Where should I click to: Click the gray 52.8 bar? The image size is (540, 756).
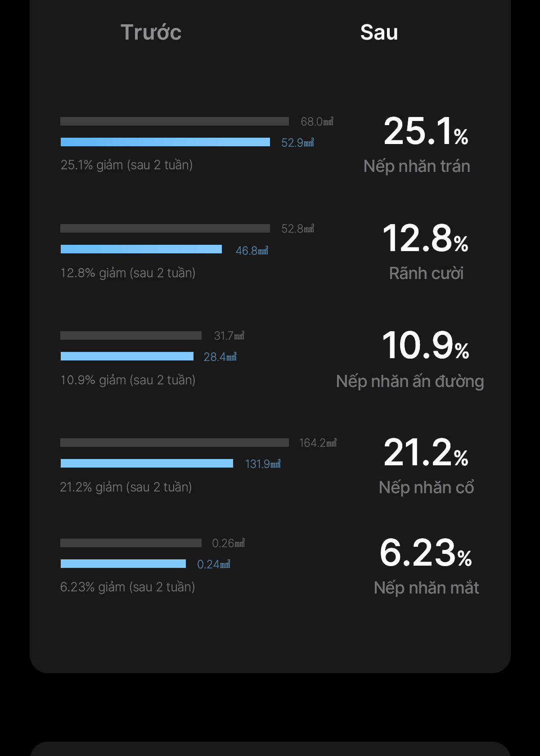click(165, 228)
